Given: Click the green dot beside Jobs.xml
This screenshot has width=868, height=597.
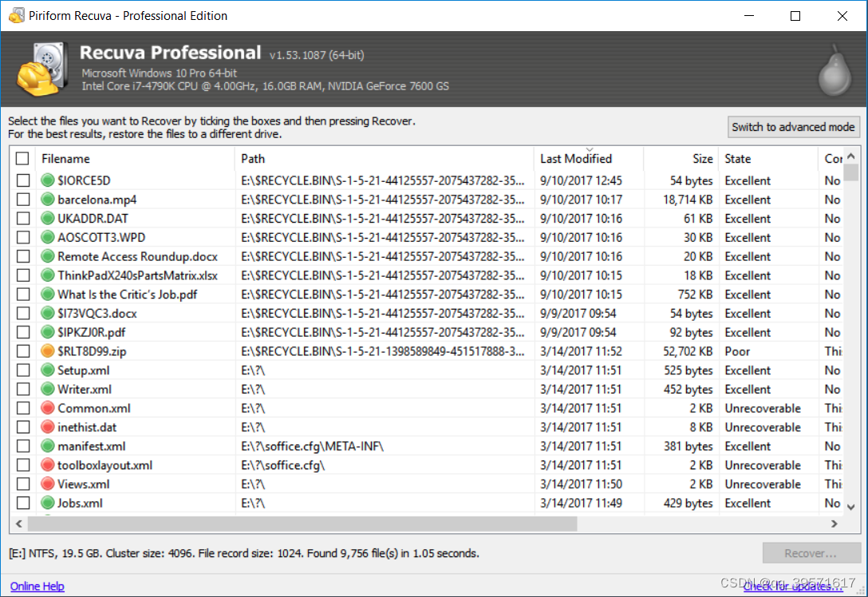Looking at the screenshot, I should 48,503.
